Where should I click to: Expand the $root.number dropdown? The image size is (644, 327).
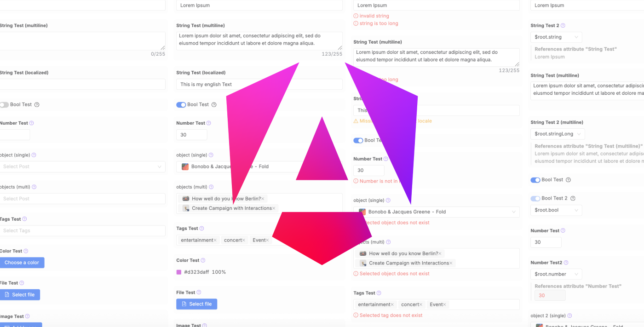556,274
